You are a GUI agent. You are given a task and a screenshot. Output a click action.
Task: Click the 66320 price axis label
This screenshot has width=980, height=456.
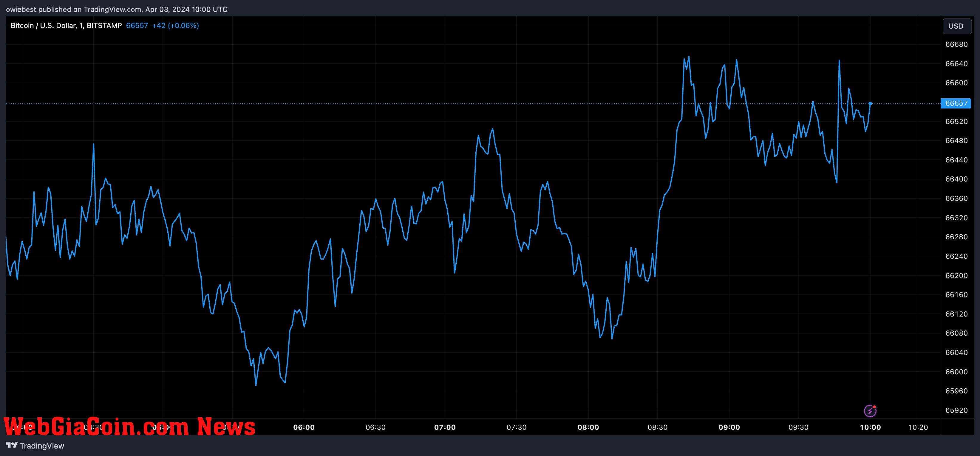[x=956, y=218]
